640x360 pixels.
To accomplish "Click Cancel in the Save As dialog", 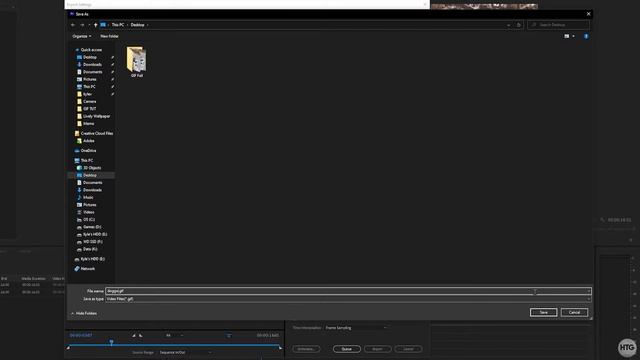I will [574, 312].
